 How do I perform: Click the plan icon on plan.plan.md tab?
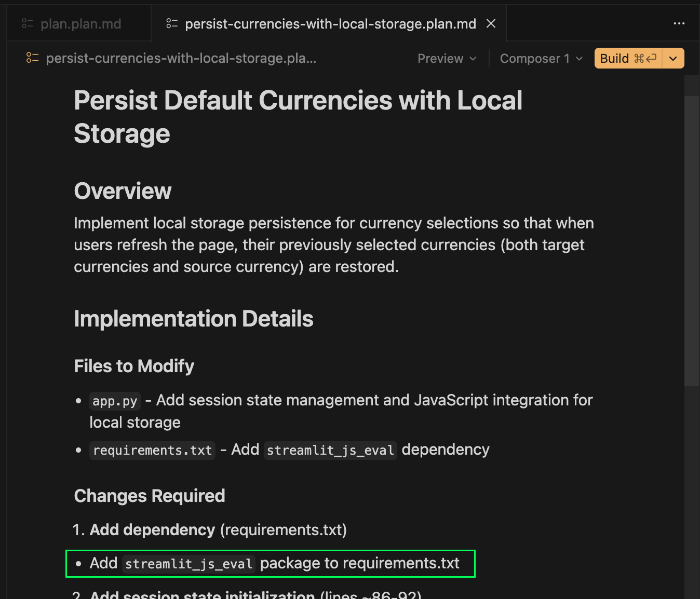pyautogui.click(x=28, y=24)
